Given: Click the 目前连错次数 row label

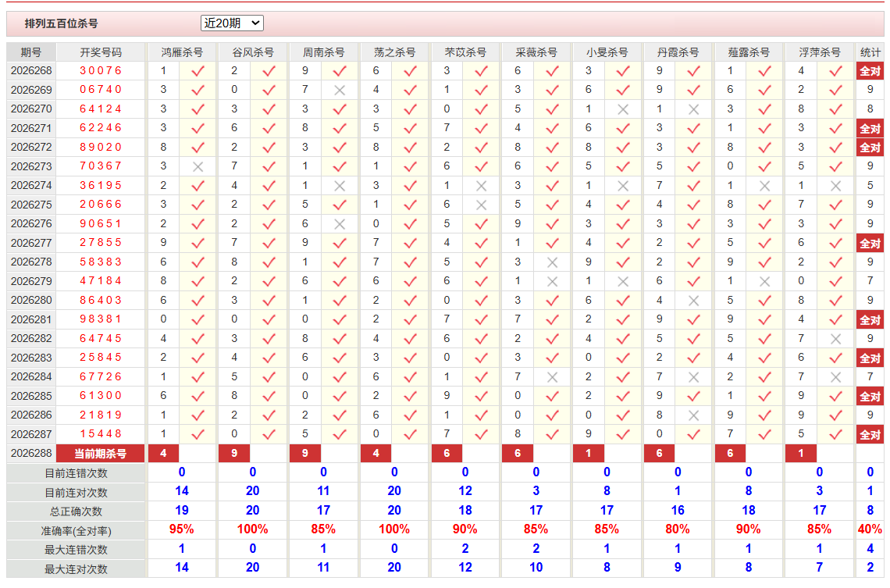Looking at the screenshot, I should pyautogui.click(x=76, y=473).
